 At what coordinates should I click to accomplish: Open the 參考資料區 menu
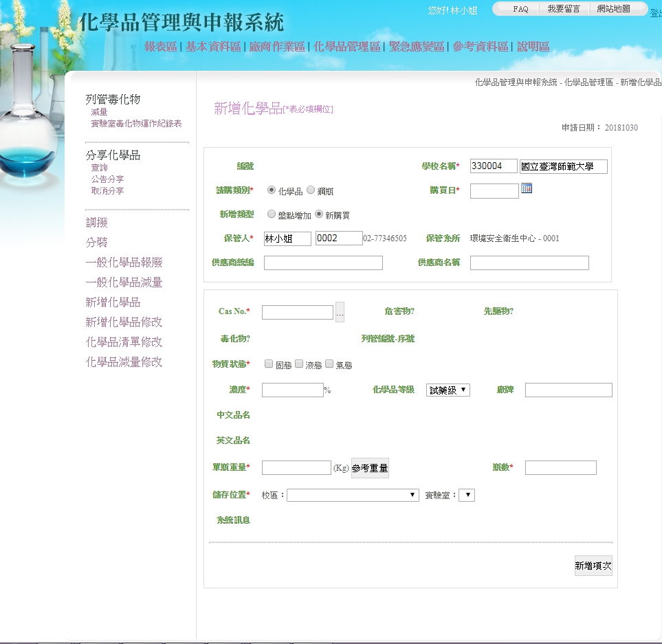pyautogui.click(x=481, y=47)
